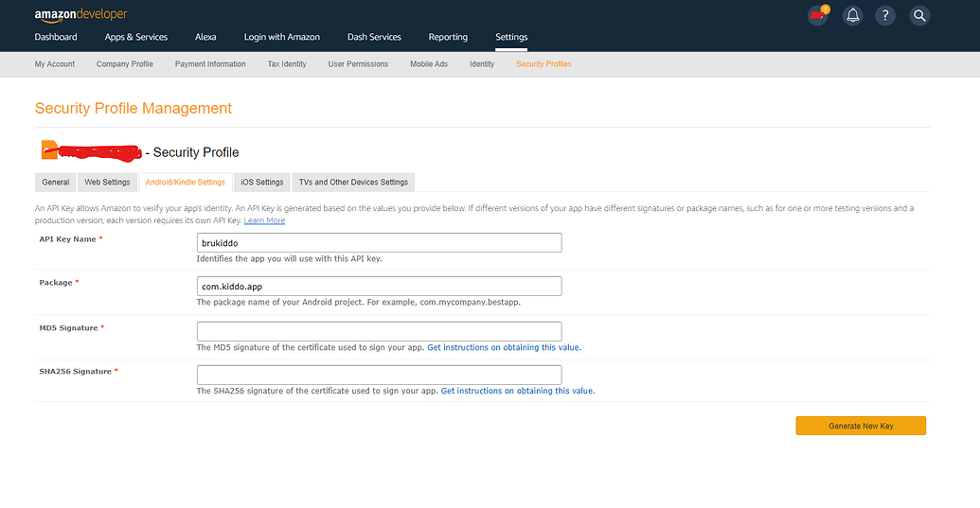The height and width of the screenshot is (508, 980).
Task: Open Dash Services menu
Action: (x=374, y=37)
